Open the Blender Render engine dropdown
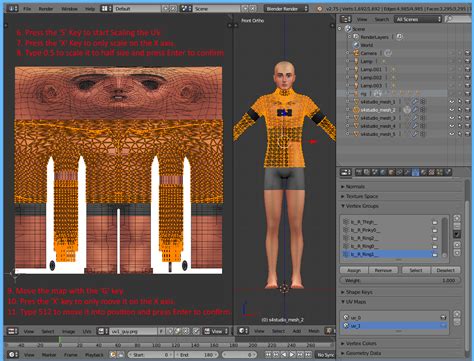 [x=287, y=9]
